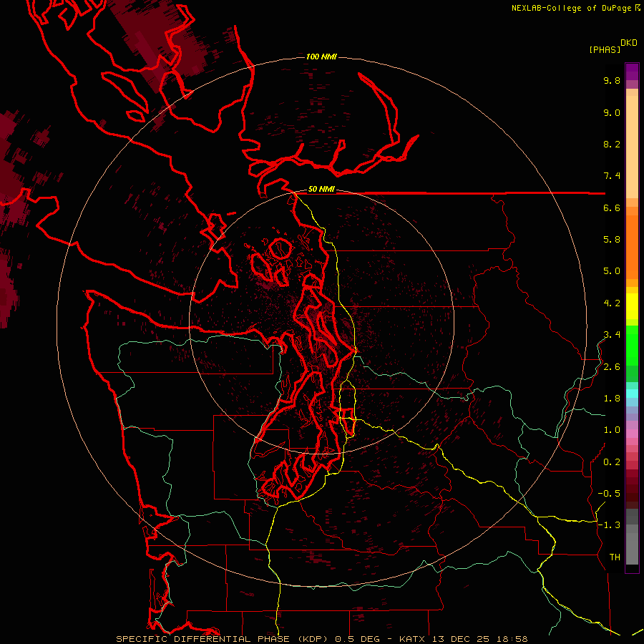Image resolution: width=644 pixels, height=644 pixels.
Task: Click the 2.6 legend value
Action: [612, 367]
